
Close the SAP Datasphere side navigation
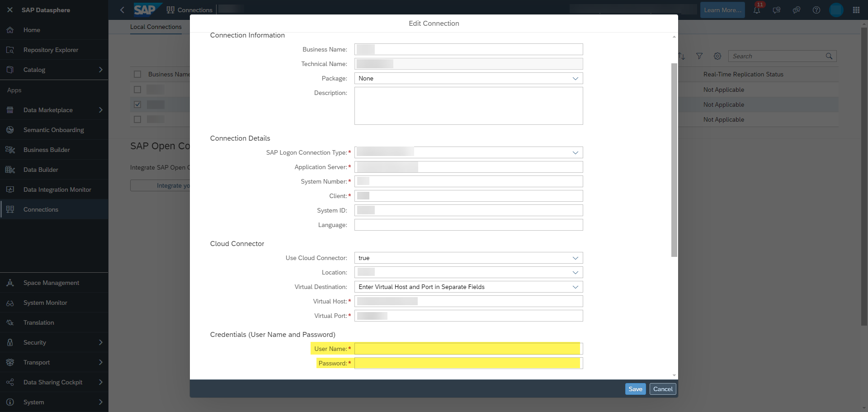10,9
